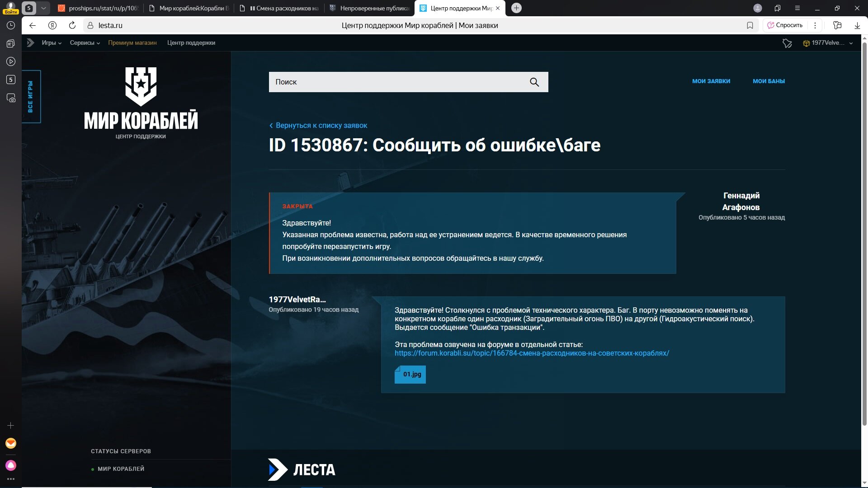
Task: Click the Мир кораблей shield logo
Action: [141, 87]
